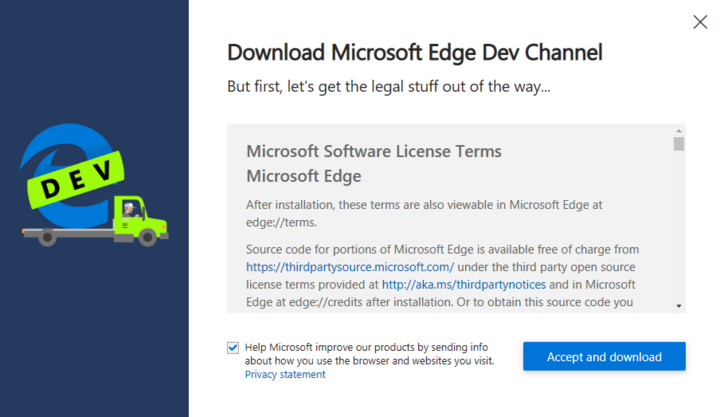Click the 'But first, let's get the legal stuff' subtitle
This screenshot has width=720, height=417.
pos(389,87)
